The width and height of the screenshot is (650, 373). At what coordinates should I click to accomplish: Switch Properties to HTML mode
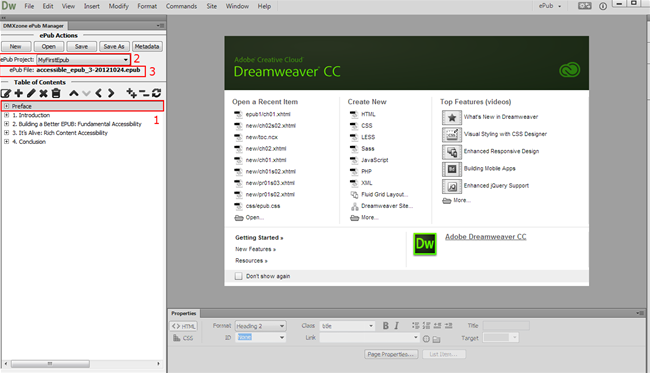[x=184, y=326]
